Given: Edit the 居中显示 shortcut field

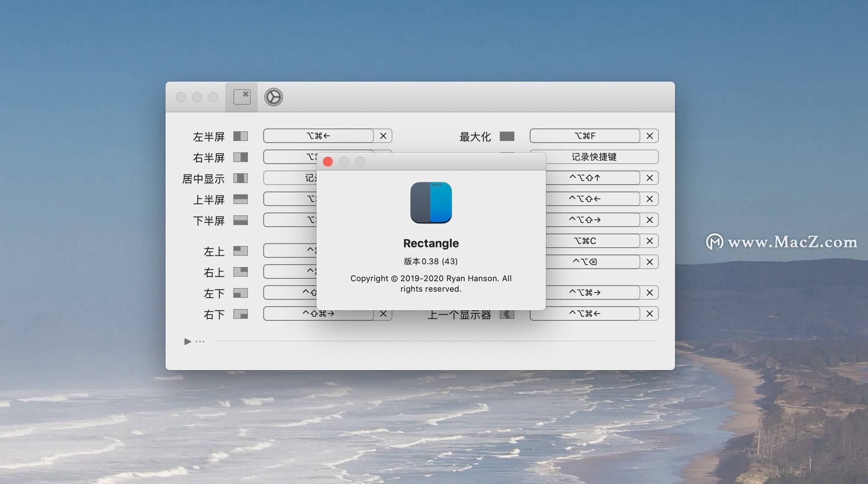Looking at the screenshot, I should tap(290, 178).
